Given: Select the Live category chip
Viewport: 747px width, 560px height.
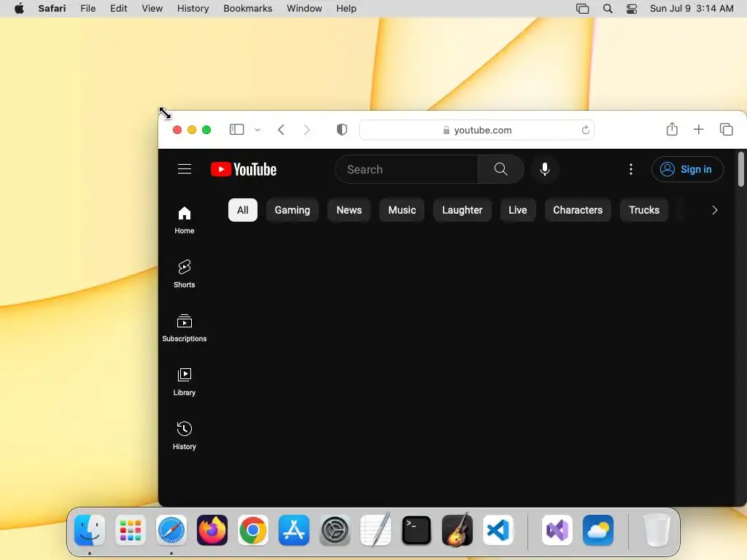Looking at the screenshot, I should coord(518,210).
